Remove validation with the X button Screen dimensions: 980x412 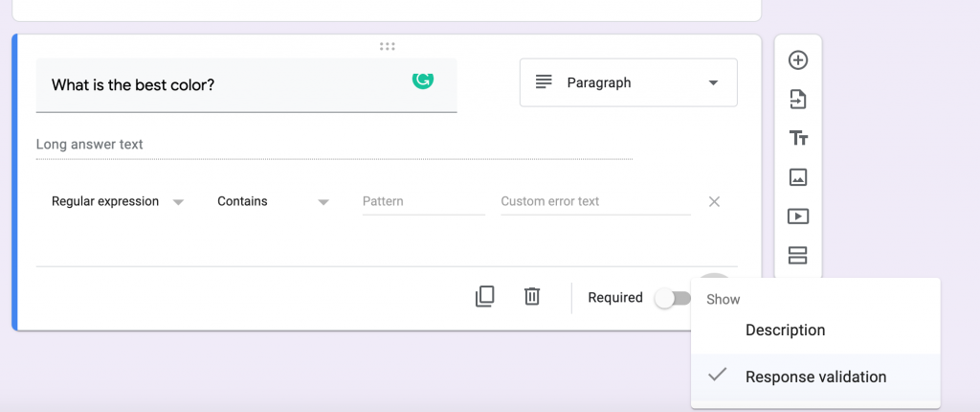(x=714, y=201)
